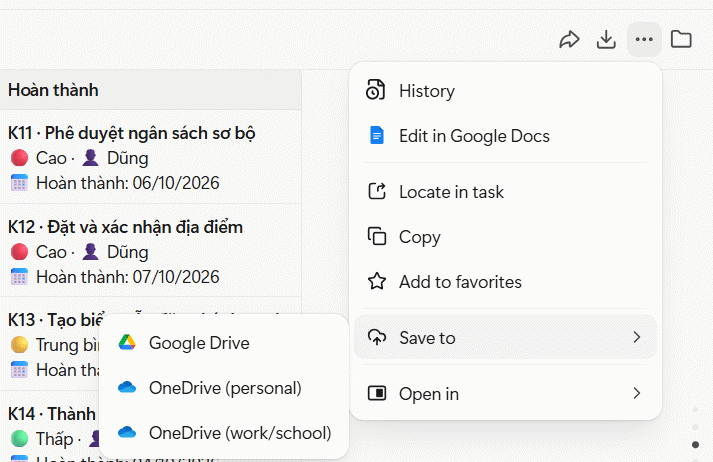Click the OneDrive (personal) cloud icon
This screenshot has height=462, width=713.
(127, 387)
